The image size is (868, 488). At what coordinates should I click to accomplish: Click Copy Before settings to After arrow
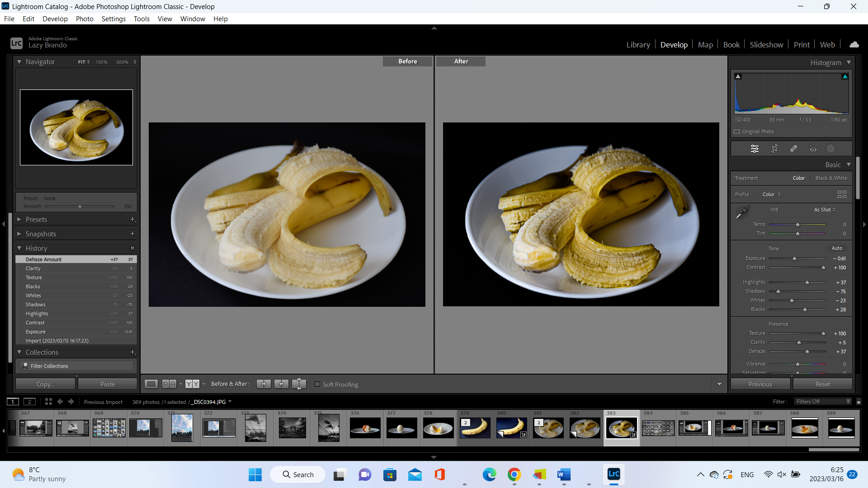pos(264,384)
